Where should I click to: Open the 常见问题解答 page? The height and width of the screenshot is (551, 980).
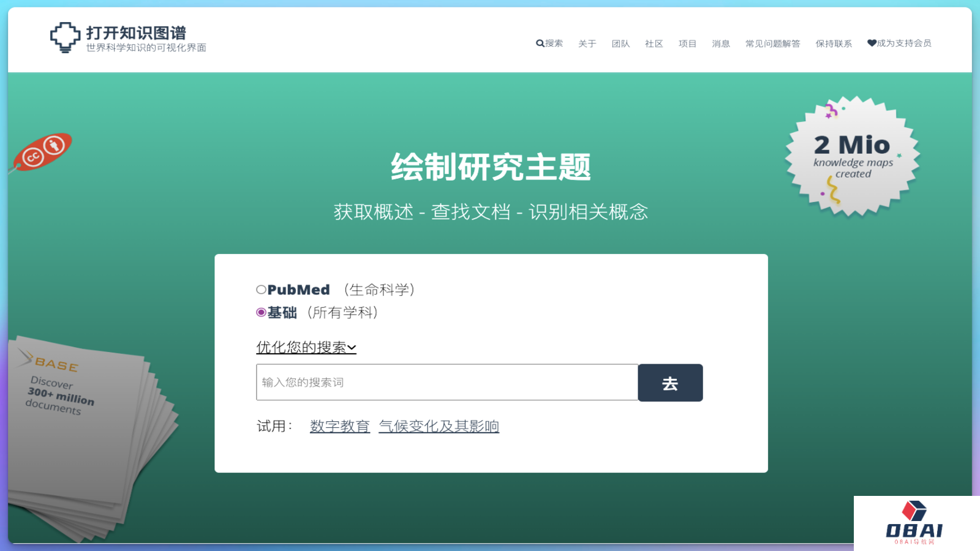pos(773,43)
